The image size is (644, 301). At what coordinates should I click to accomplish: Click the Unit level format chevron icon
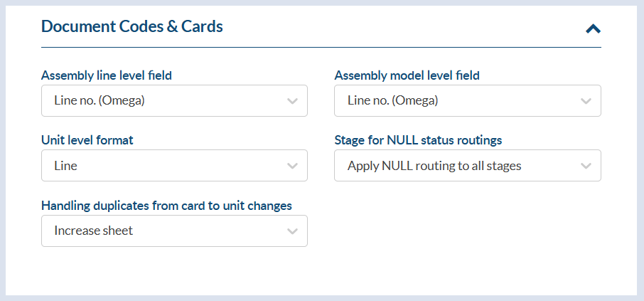[292, 166]
